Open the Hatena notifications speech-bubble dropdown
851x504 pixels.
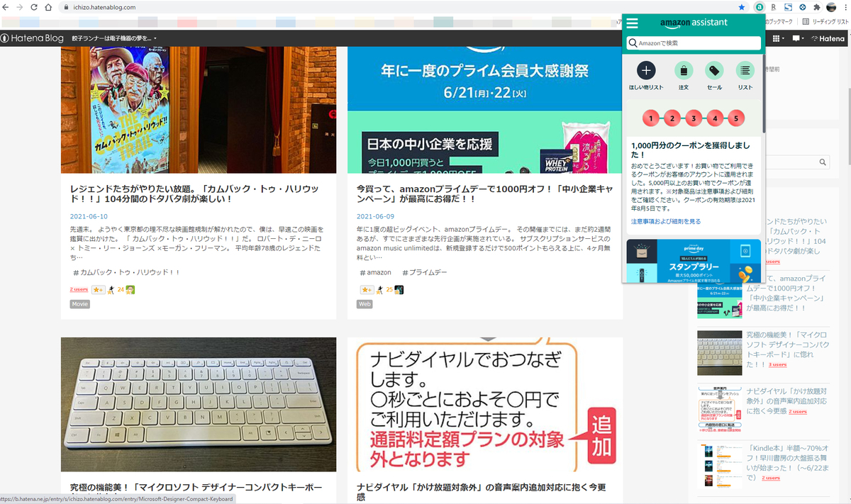tap(798, 38)
